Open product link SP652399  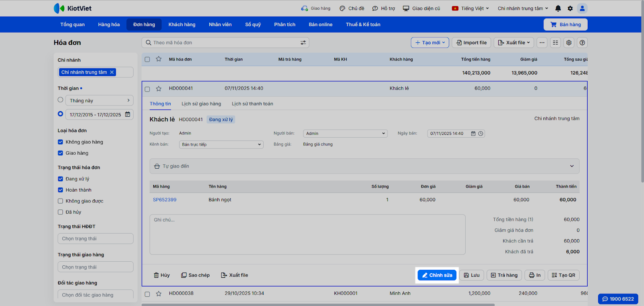165,200
